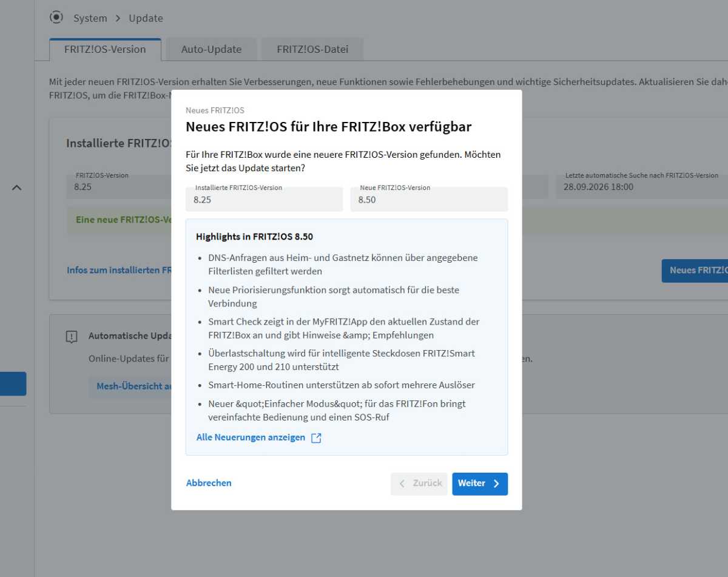
Task: Click the Smart Check bullet text
Action: tap(344, 328)
